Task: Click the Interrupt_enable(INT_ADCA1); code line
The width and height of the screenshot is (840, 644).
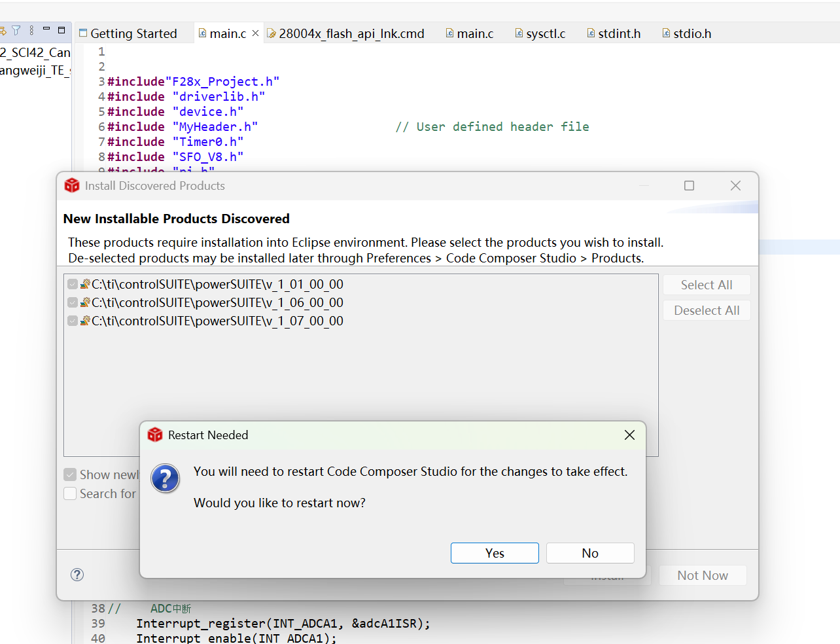Action: [x=236, y=638]
